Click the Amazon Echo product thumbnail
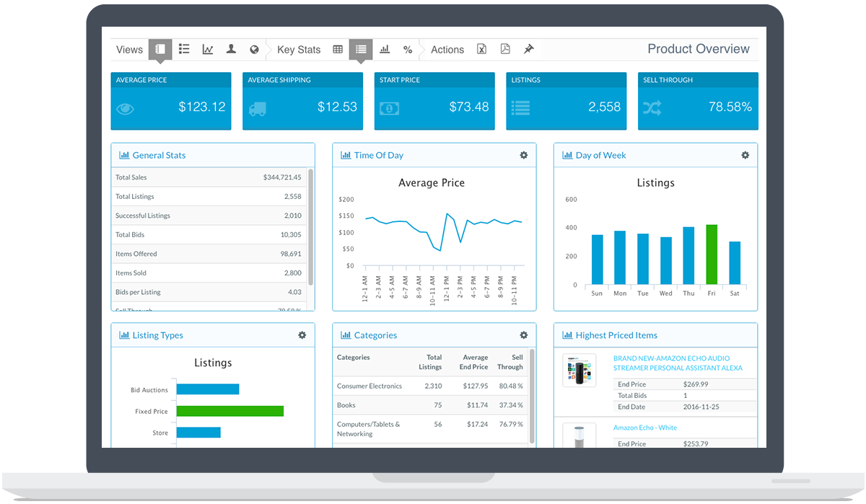This screenshot has width=866, height=504. pyautogui.click(x=579, y=371)
